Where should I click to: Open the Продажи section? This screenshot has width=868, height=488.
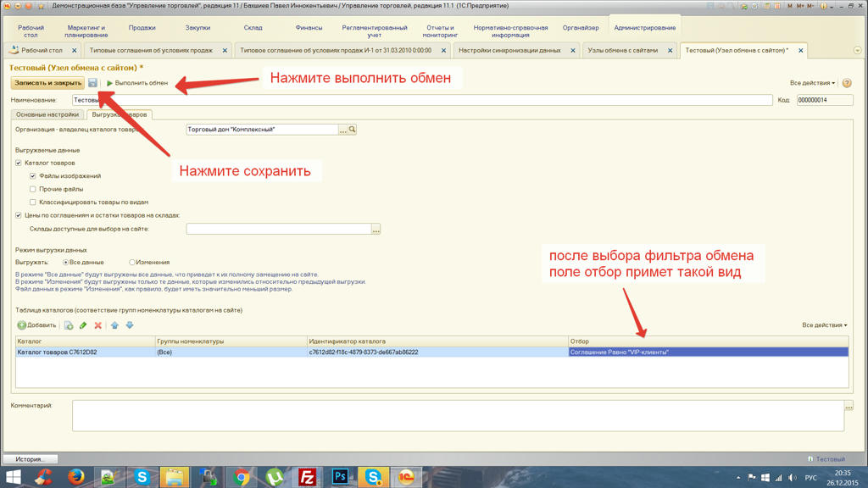pos(142,28)
